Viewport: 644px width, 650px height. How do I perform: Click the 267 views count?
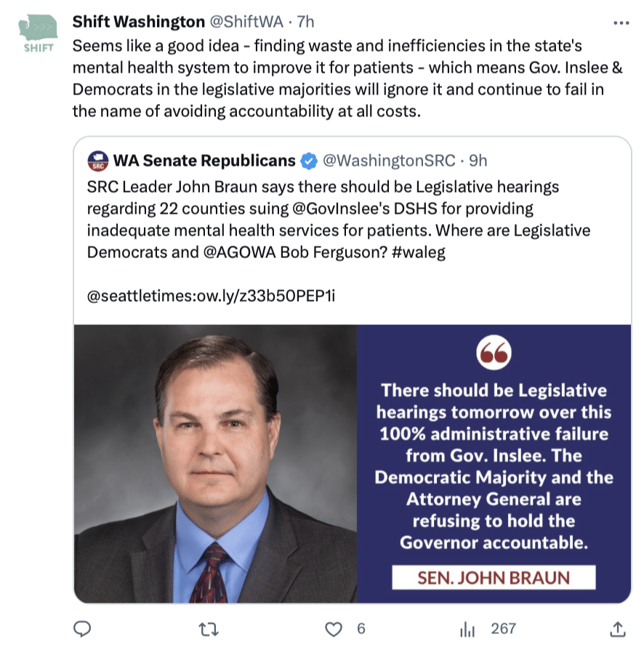[504, 628]
